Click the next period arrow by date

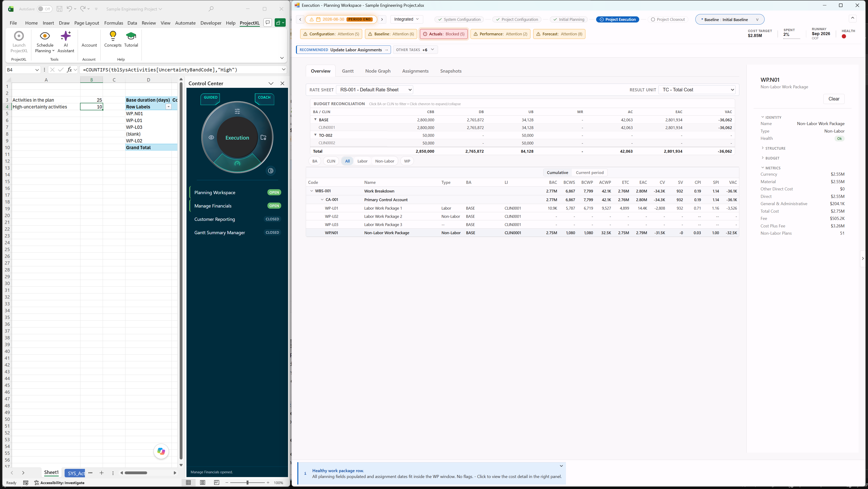coord(382,19)
